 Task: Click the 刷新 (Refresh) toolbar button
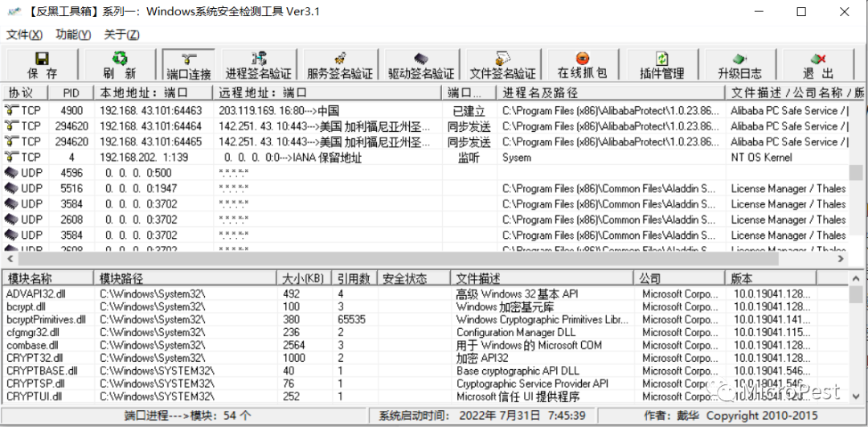tap(119, 65)
